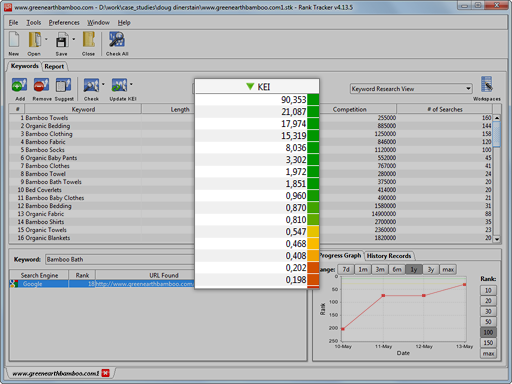Sort by the # of Searches column header
Viewport: 512px width, 384px height.
[444, 109]
